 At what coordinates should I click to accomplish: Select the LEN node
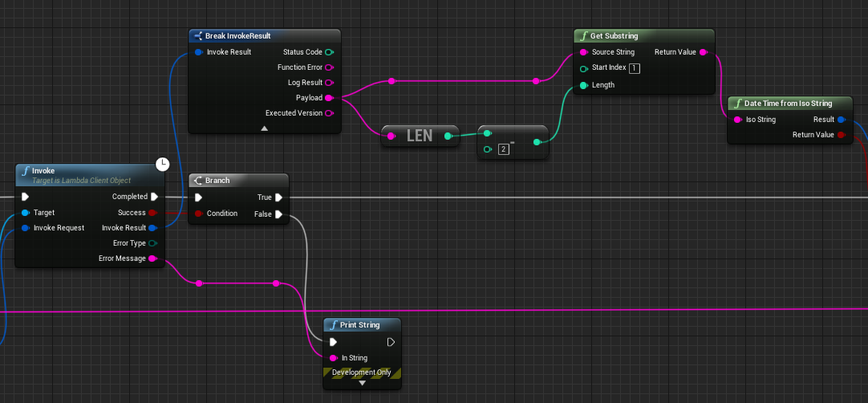point(420,136)
